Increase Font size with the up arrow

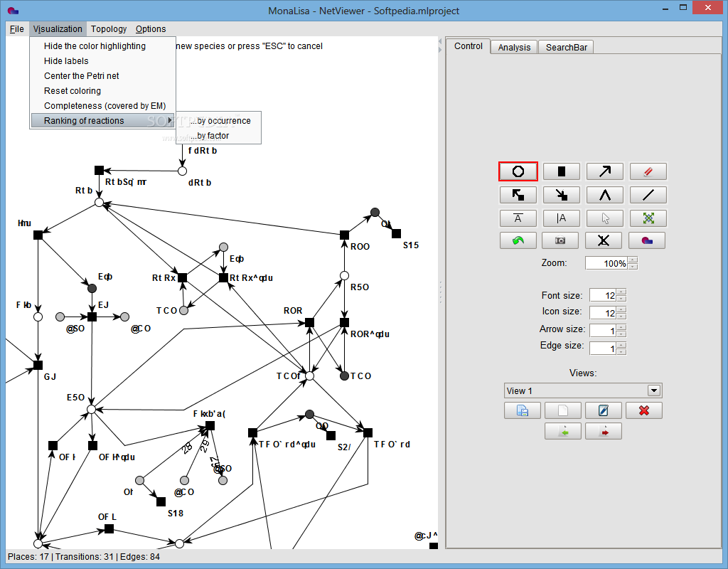pyautogui.click(x=621, y=292)
